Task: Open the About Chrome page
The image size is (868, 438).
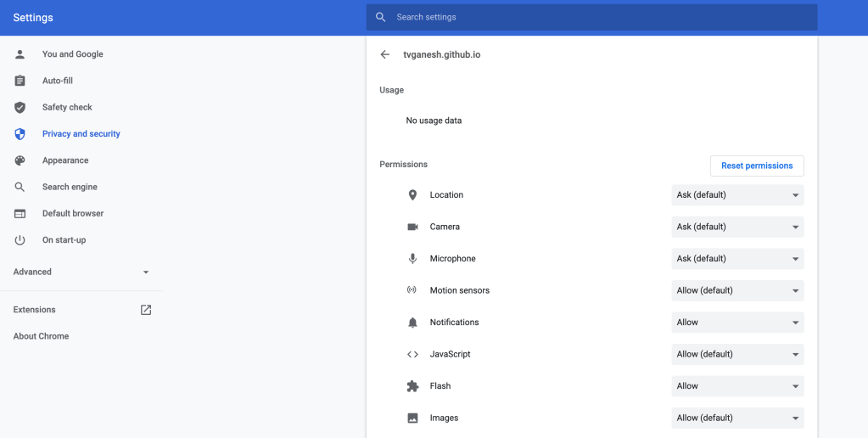Action: click(41, 336)
